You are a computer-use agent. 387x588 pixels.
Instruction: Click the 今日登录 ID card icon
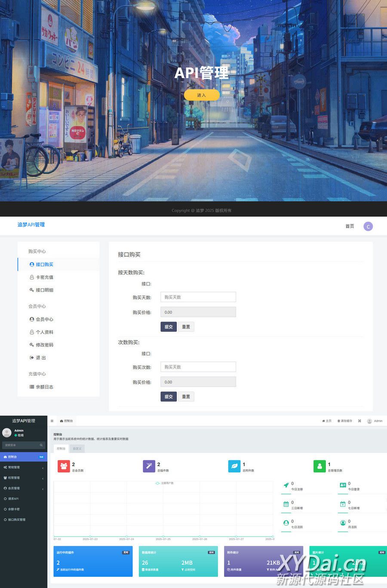coord(343,485)
